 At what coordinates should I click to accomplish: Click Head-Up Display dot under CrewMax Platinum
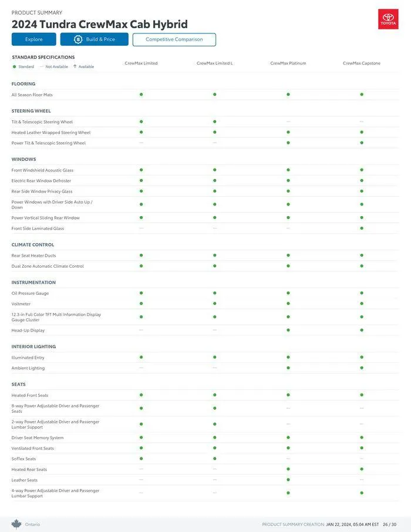288,330
